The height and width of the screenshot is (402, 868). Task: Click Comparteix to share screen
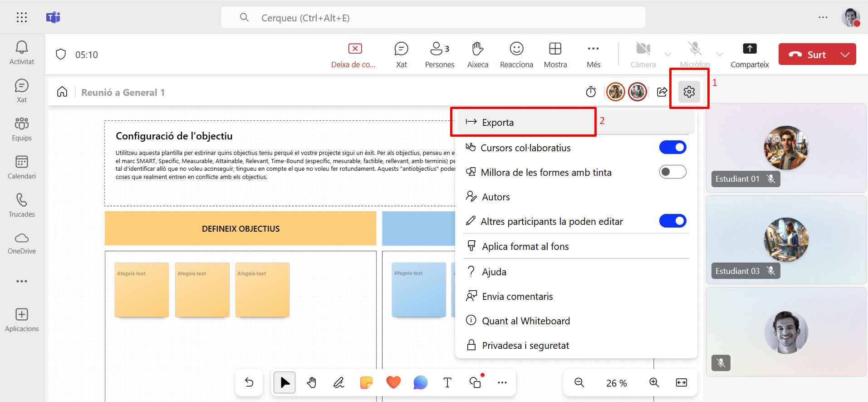[x=750, y=55]
